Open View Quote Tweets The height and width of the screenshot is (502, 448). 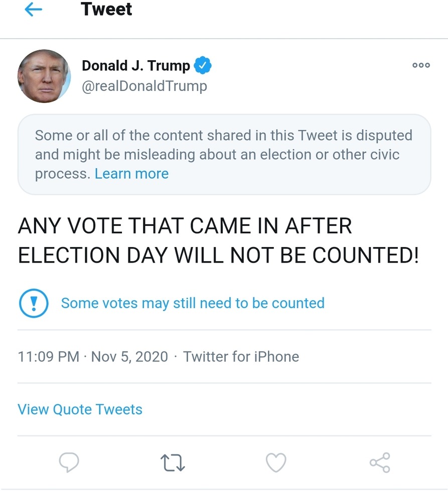tap(80, 409)
